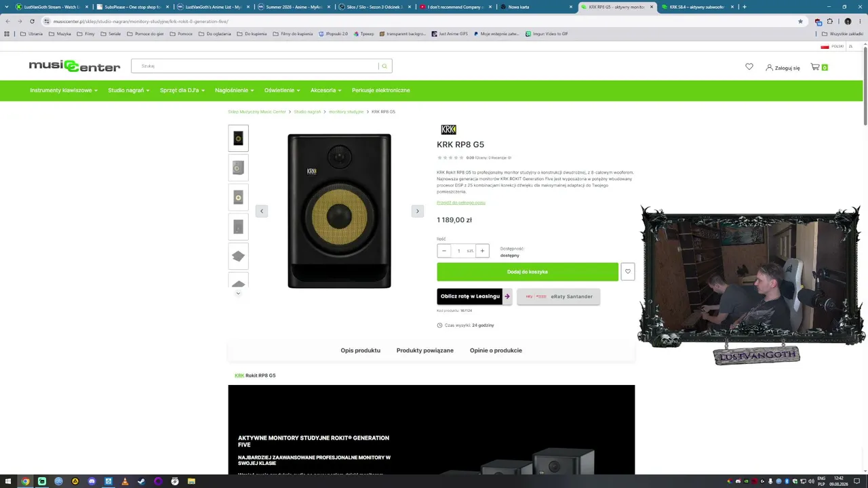
Task: Open Wszystkie zakładki bookmarks folder
Action: 842,34
